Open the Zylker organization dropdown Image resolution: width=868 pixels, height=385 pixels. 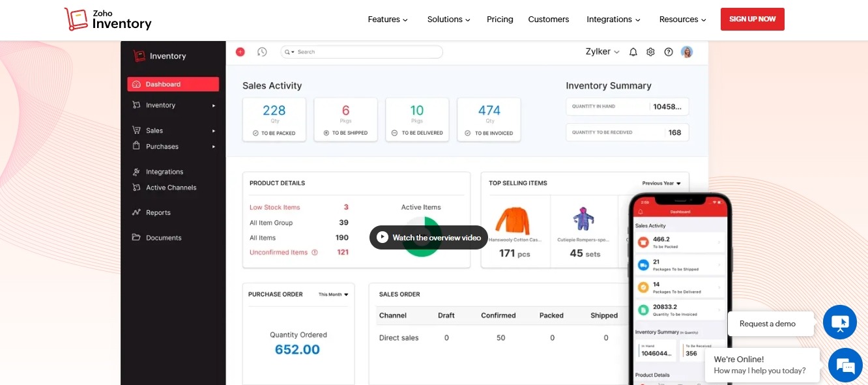[602, 52]
